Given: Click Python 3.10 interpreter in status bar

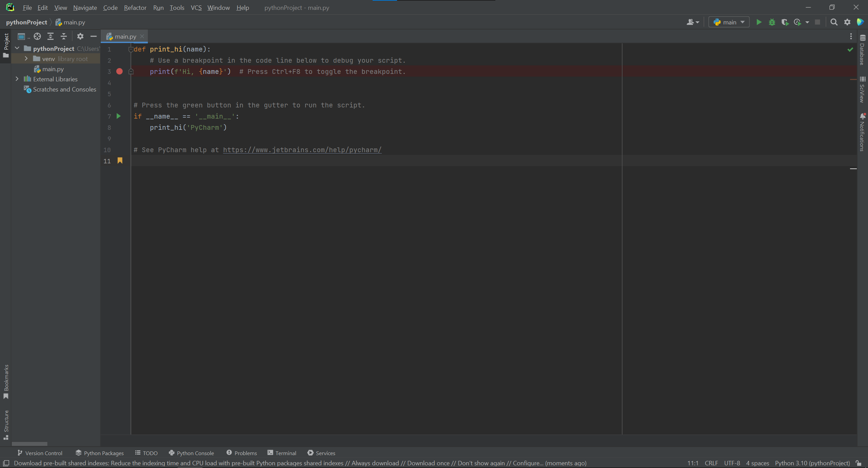Looking at the screenshot, I should (812, 463).
